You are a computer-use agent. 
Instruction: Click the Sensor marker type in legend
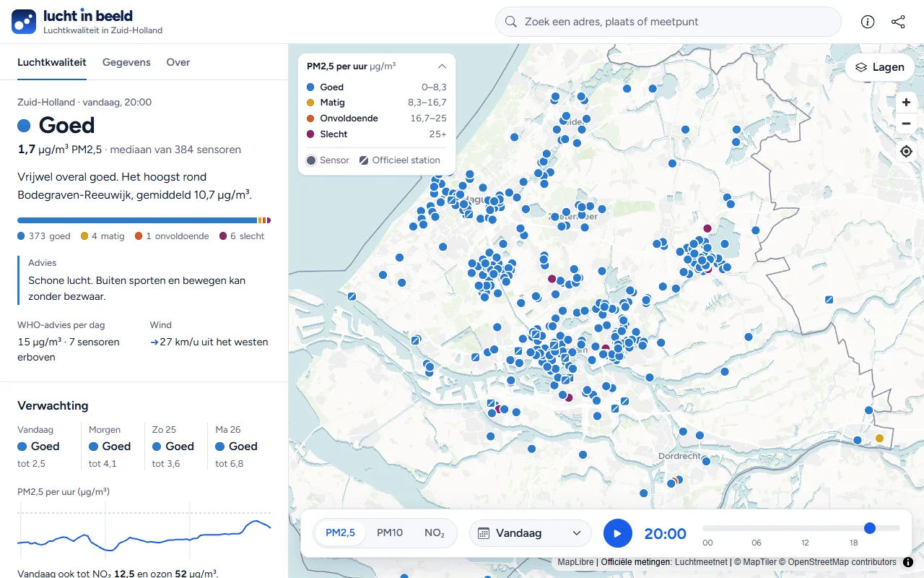328,160
